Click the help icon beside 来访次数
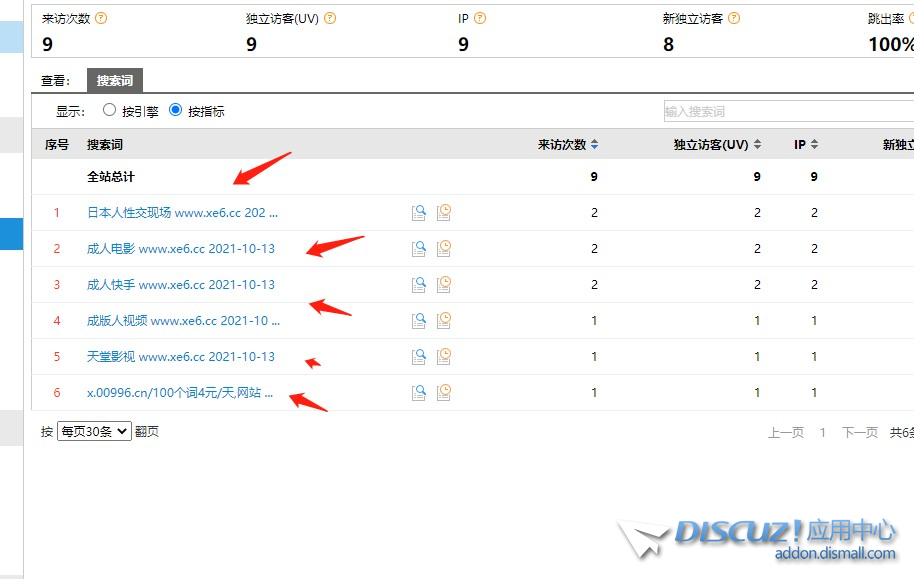Screen dimensions: 914x579 [x=101, y=18]
